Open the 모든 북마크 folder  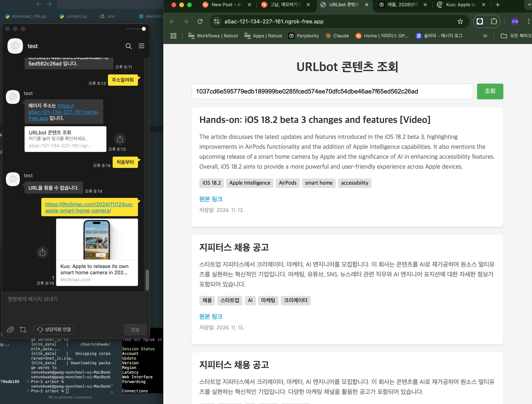[516, 36]
